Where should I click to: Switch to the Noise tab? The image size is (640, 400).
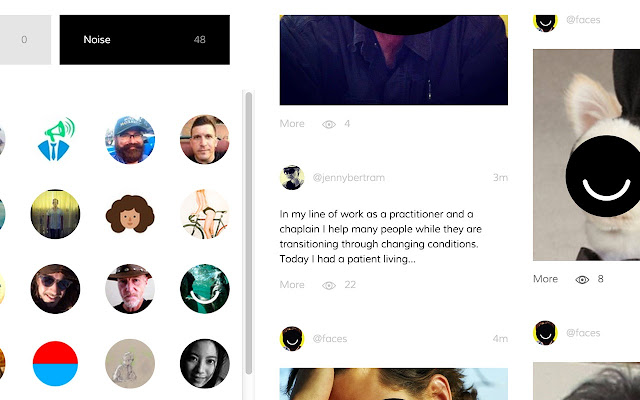(144, 40)
